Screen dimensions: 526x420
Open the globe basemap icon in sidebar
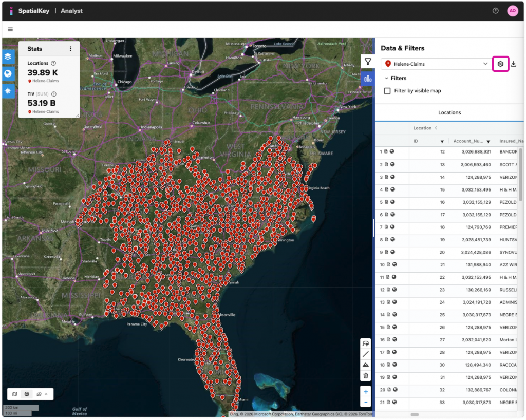(7, 73)
